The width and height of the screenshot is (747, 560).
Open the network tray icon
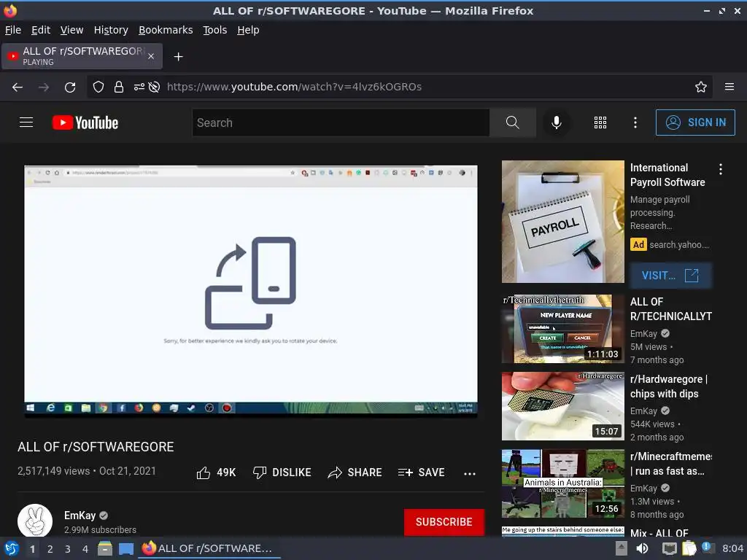coord(669,548)
